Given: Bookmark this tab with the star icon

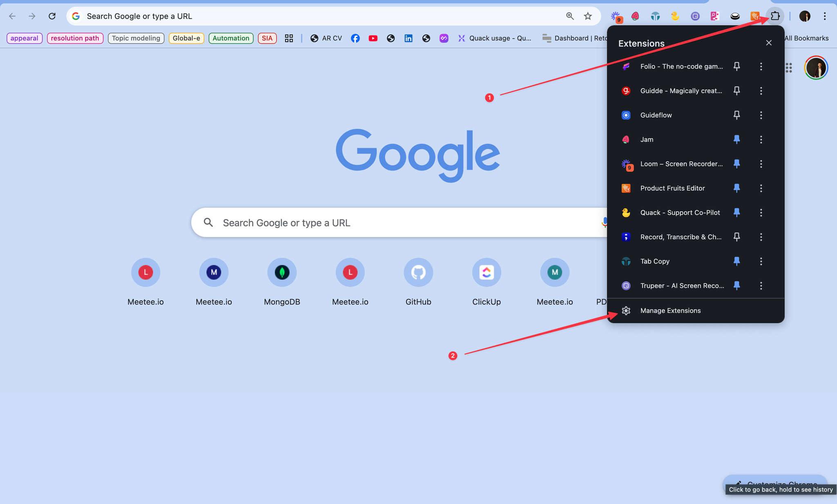Looking at the screenshot, I should click(x=588, y=16).
